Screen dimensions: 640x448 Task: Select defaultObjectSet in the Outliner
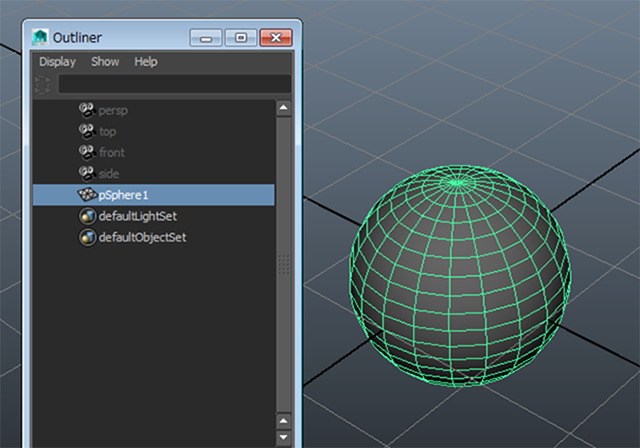point(154,237)
